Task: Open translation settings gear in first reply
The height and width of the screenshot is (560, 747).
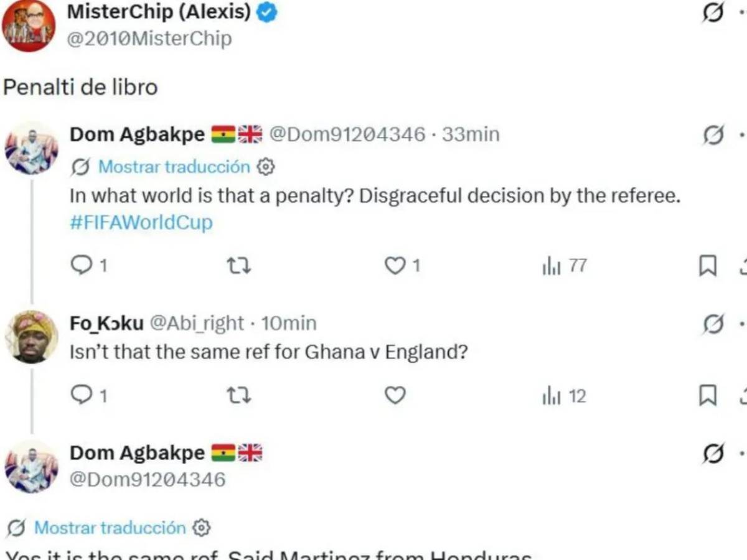Action: pyautogui.click(x=266, y=167)
